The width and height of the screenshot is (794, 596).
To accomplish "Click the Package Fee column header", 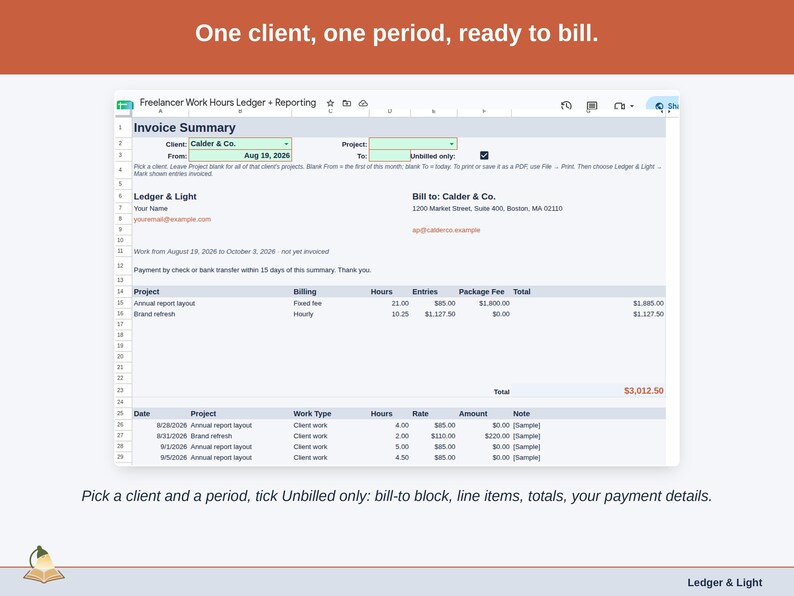I will click(482, 292).
